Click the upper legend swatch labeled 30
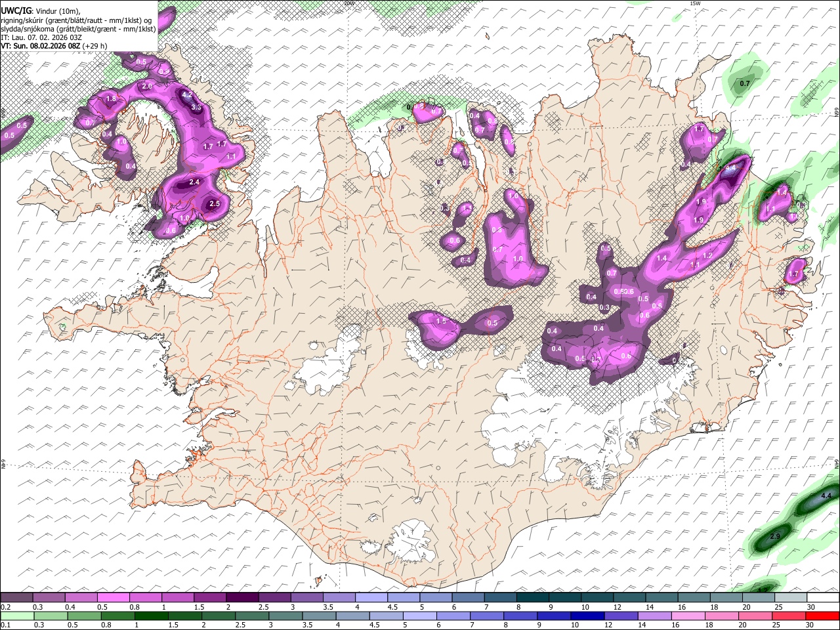The image size is (840, 630). pyautogui.click(x=822, y=598)
